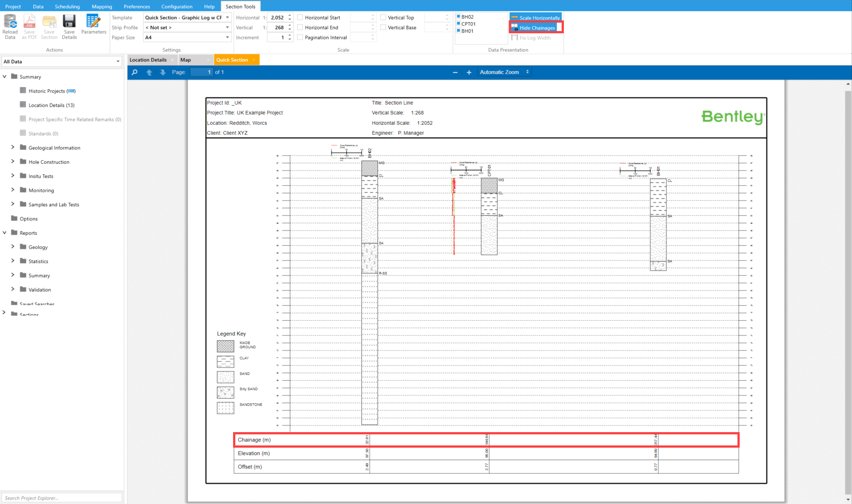Go to next page arrow

(x=163, y=72)
